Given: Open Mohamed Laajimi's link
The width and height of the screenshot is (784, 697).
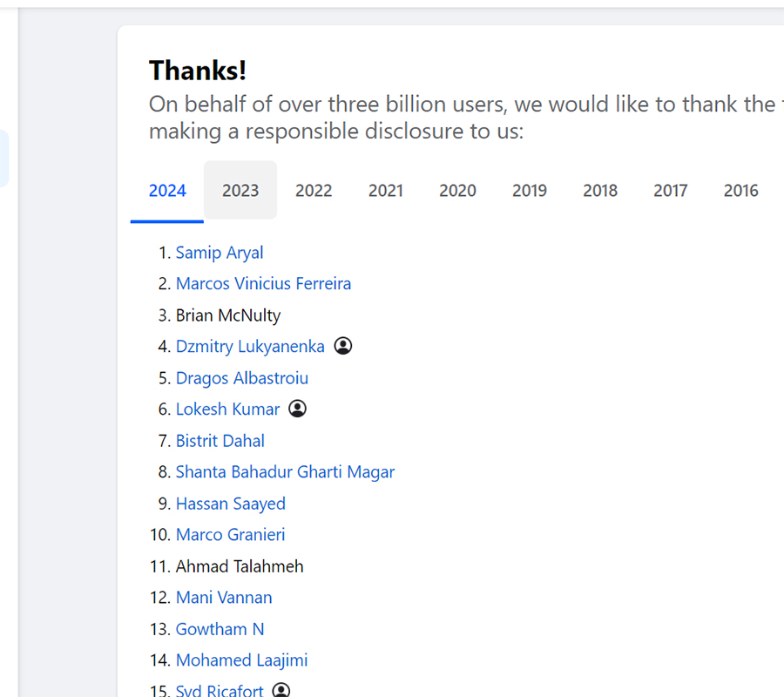Looking at the screenshot, I should [x=241, y=660].
